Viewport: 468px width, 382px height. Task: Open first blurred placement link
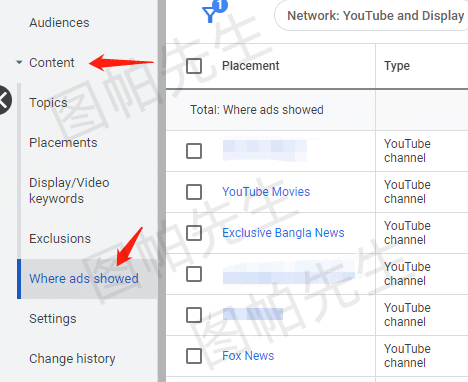[x=265, y=151]
